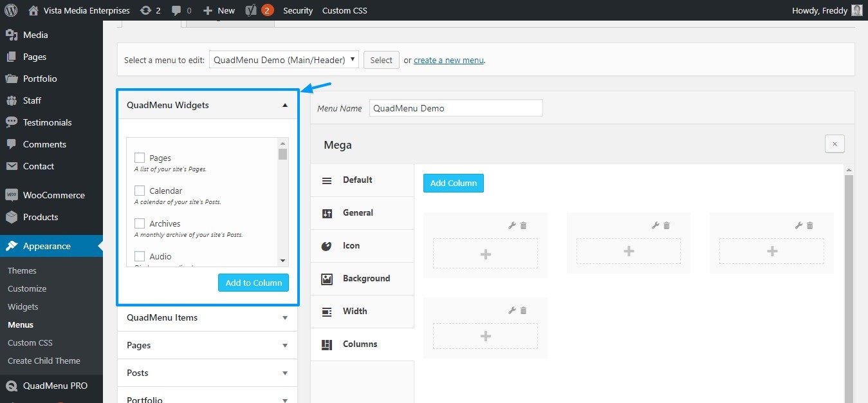Open Security in the admin bar
Screen dimensions: 868x403
(x=298, y=10)
